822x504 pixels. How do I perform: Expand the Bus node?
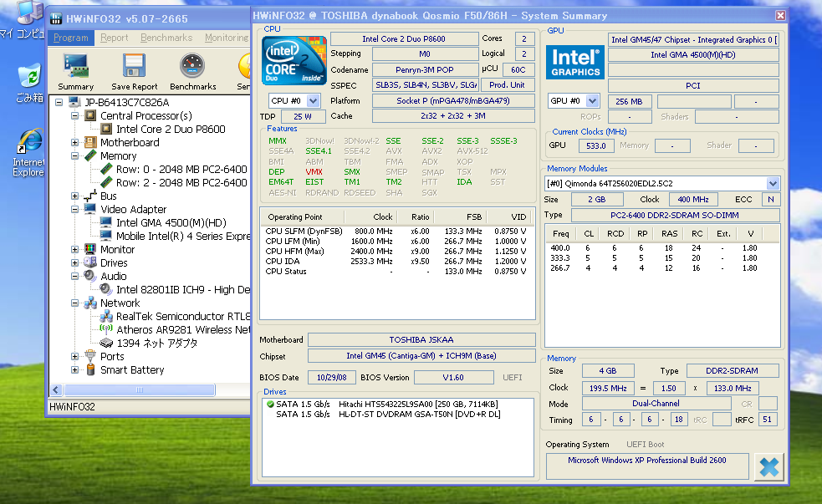pyautogui.click(x=75, y=196)
